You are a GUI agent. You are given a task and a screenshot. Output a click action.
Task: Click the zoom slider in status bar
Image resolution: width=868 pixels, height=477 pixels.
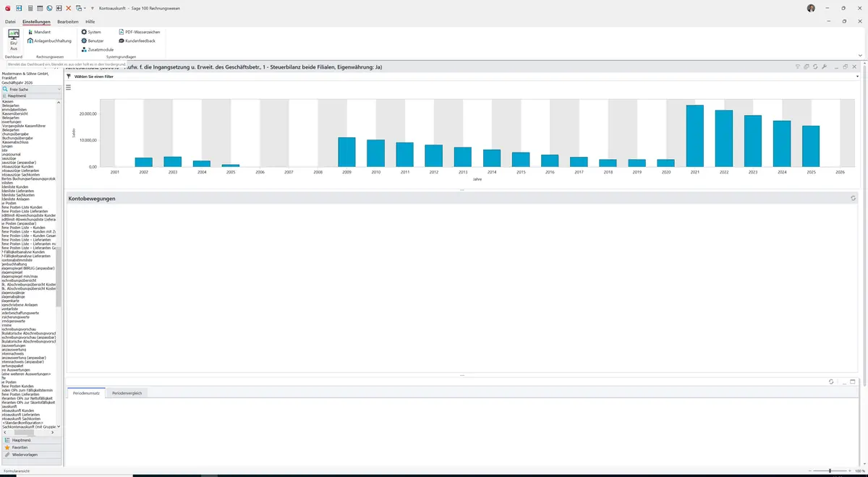829,470
